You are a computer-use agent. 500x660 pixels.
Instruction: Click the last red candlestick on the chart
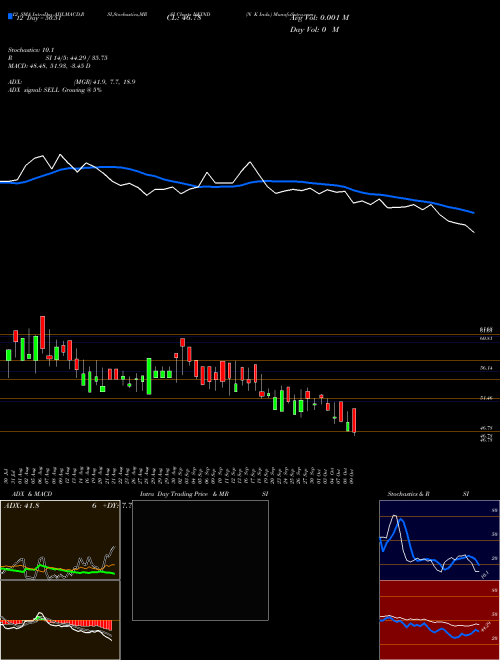(354, 420)
